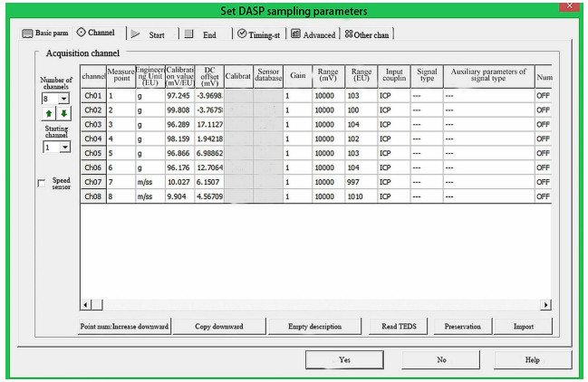
Task: Cancel with the No button
Action: (x=441, y=359)
